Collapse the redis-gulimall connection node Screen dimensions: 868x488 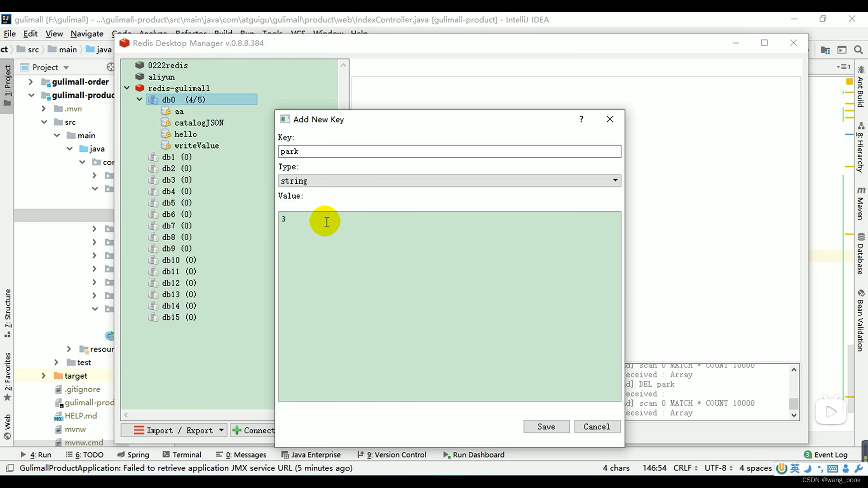[127, 88]
